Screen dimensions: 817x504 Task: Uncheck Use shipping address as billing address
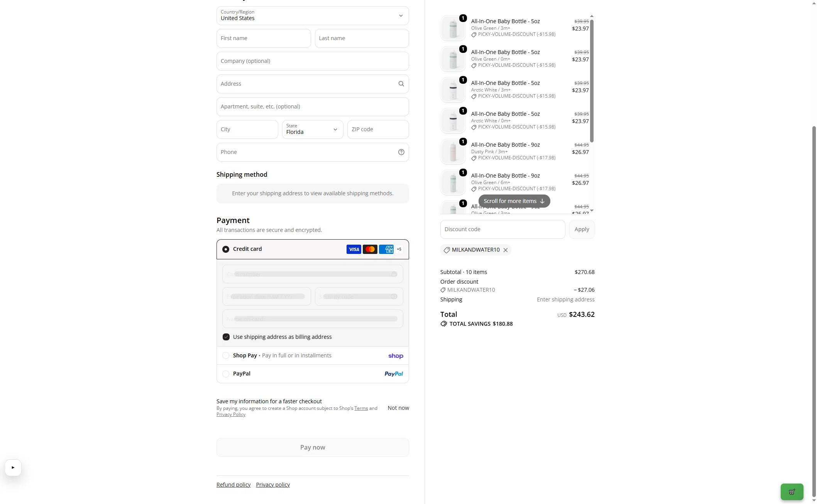(226, 337)
